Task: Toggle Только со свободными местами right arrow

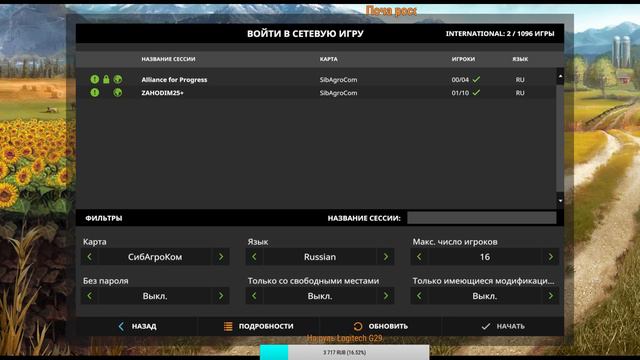Action: coord(386,296)
